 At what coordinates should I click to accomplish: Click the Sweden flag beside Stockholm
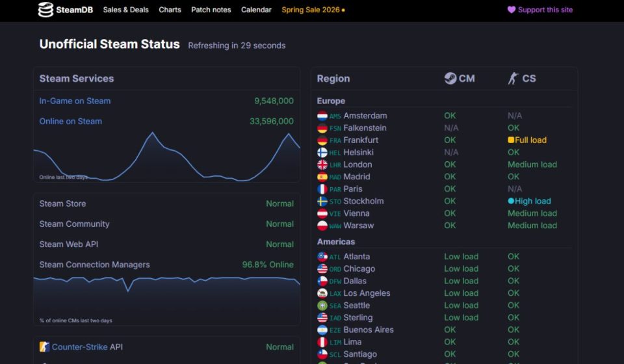pos(322,201)
